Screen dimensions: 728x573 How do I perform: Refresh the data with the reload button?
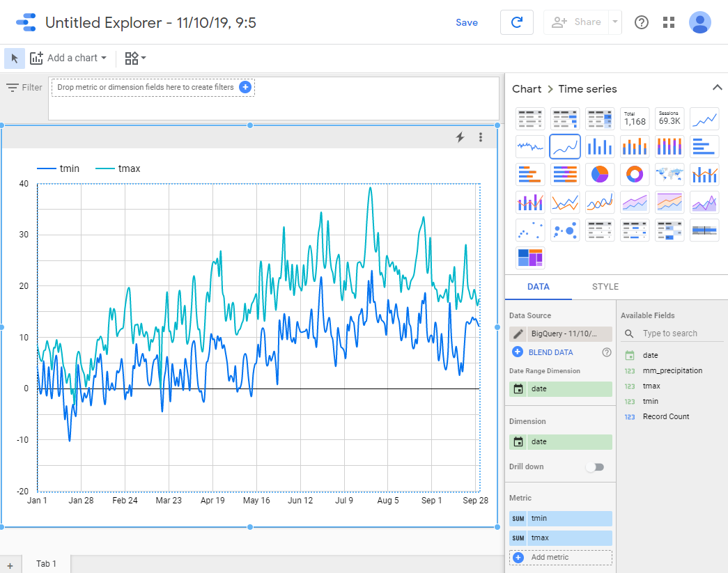pos(516,22)
